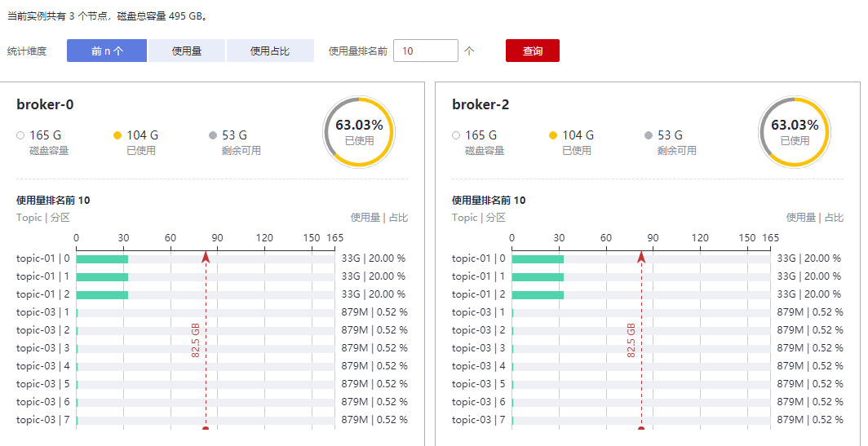Click broker-2 label topic-03 | 3

pos(479,348)
